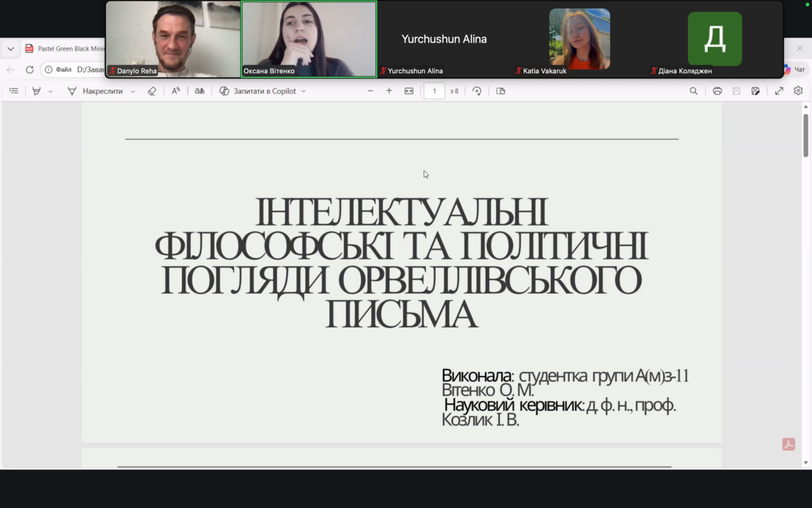Print the PDF document

tap(717, 91)
